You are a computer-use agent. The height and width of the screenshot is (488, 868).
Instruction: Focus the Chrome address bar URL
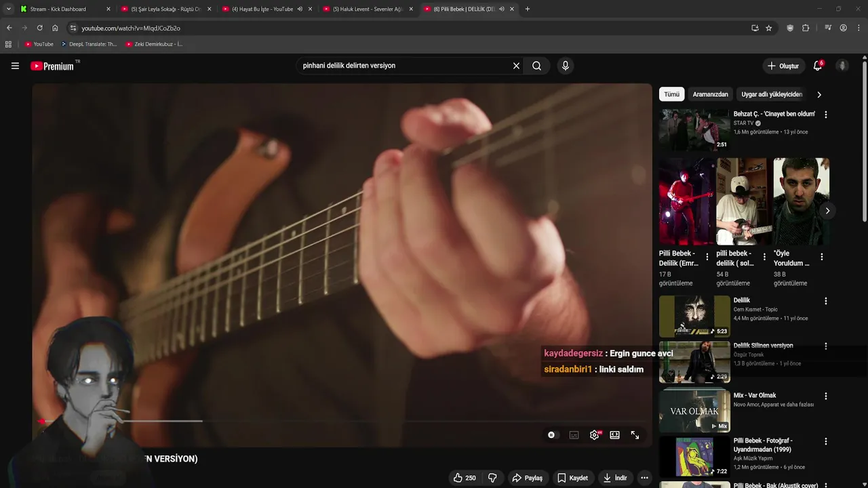(131, 28)
